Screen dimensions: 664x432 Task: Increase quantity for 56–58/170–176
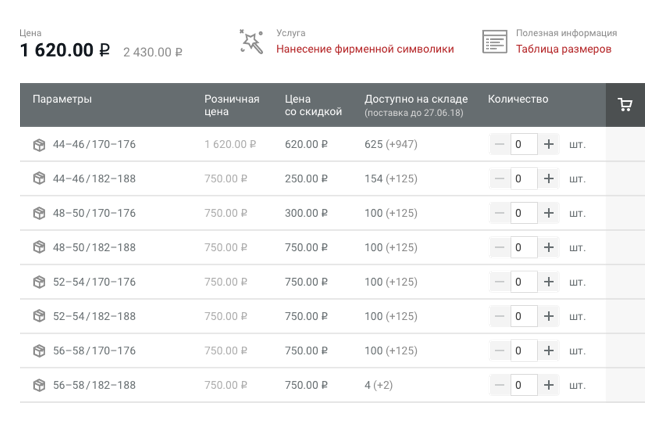[549, 351]
